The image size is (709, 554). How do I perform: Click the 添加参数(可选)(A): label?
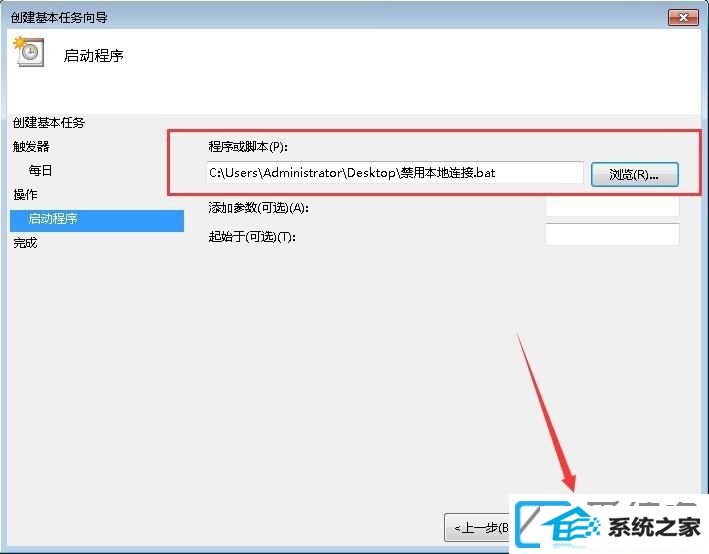tap(259, 208)
